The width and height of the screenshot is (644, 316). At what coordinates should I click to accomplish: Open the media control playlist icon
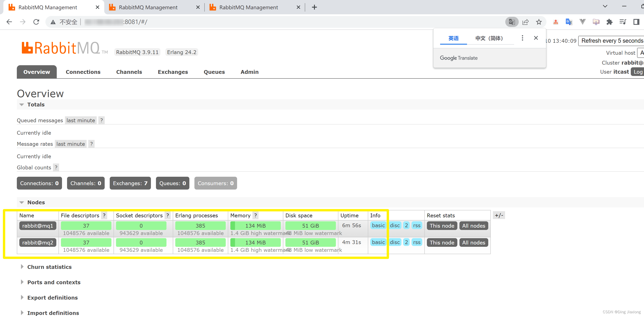pyautogui.click(x=623, y=22)
